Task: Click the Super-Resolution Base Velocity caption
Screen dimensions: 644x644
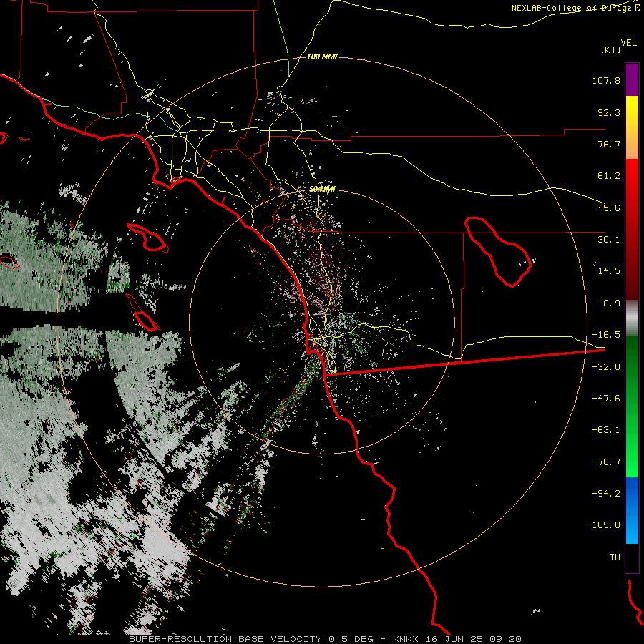Action: 326,639
